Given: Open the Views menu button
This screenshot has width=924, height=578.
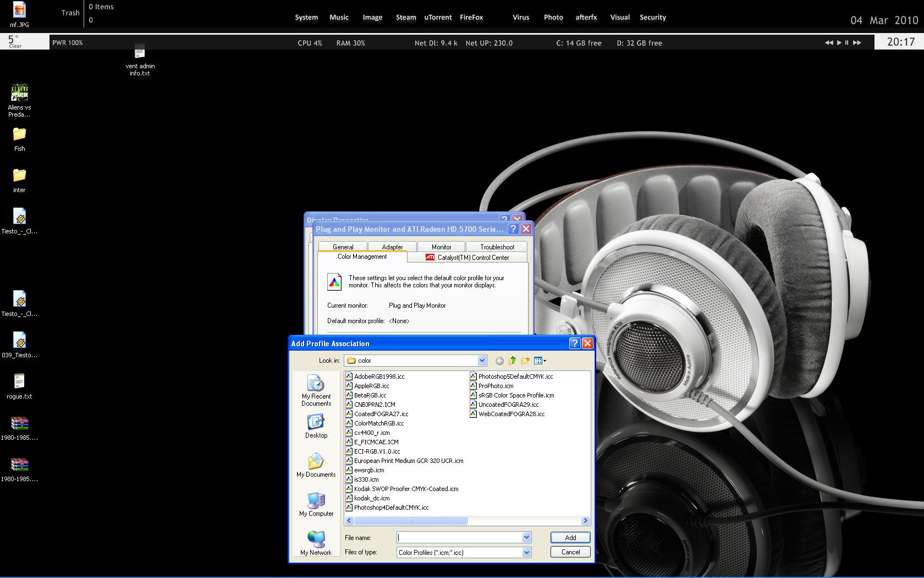Looking at the screenshot, I should [x=540, y=361].
